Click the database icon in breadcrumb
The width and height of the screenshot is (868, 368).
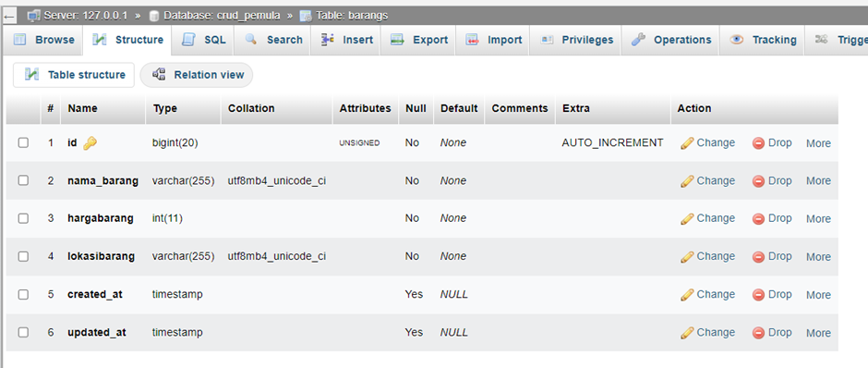pyautogui.click(x=154, y=16)
